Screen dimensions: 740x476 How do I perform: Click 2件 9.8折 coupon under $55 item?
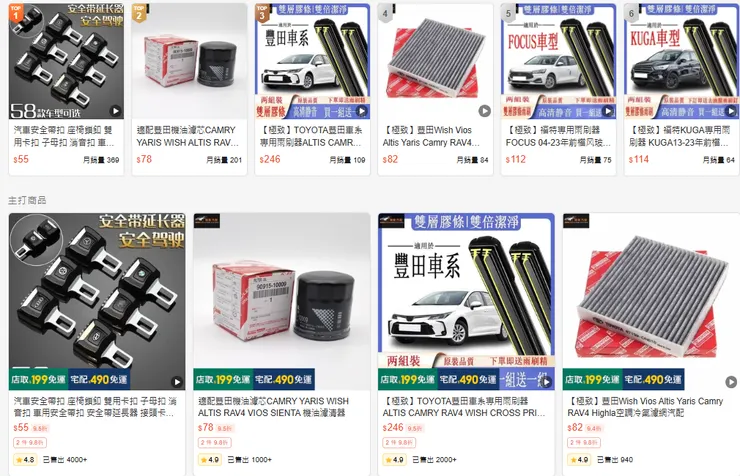pos(30,443)
